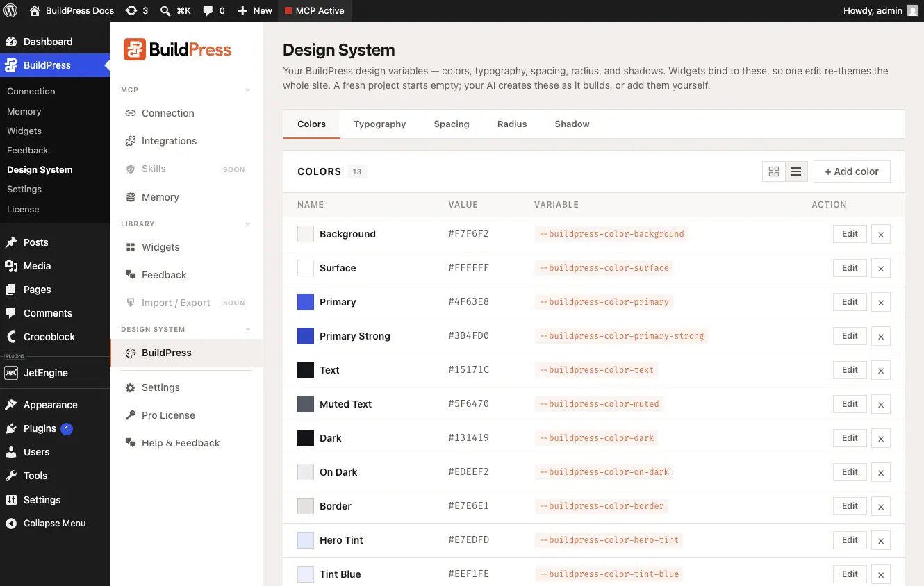
Task: Click the #131419 value
Action: 469,438
